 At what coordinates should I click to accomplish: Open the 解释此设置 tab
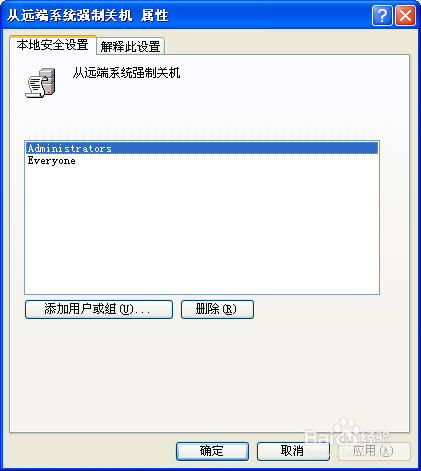[131, 46]
